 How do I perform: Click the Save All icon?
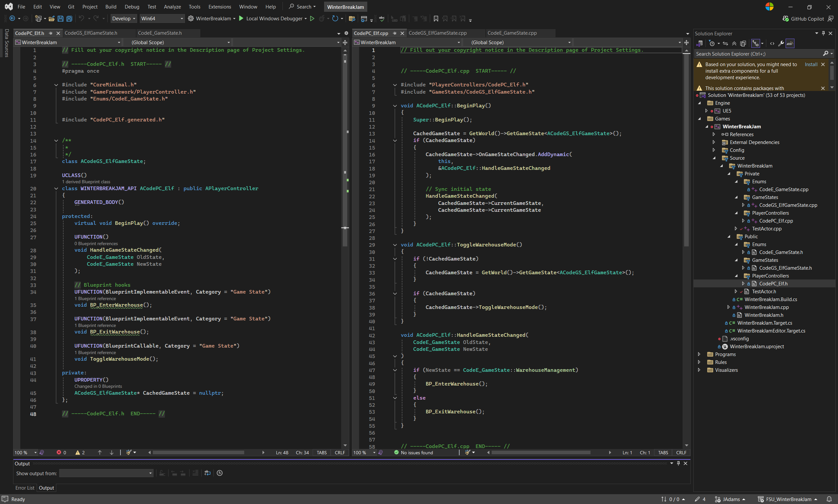69,19
